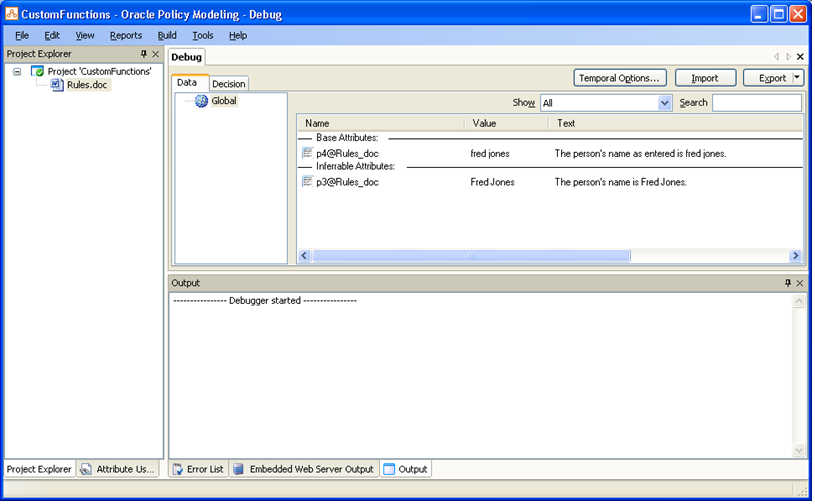This screenshot has width=815, height=504.
Task: Click the attribute grid horizontal scrollbar thumb
Action: coord(471,255)
